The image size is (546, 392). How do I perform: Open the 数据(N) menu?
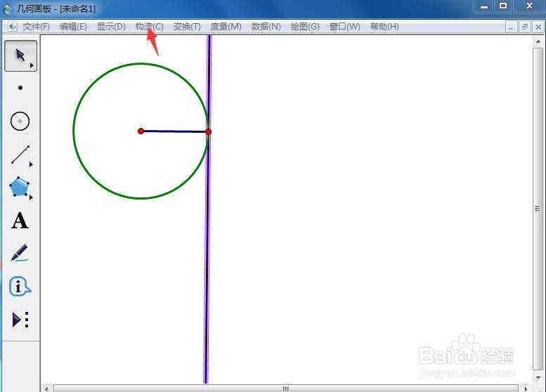(x=266, y=27)
